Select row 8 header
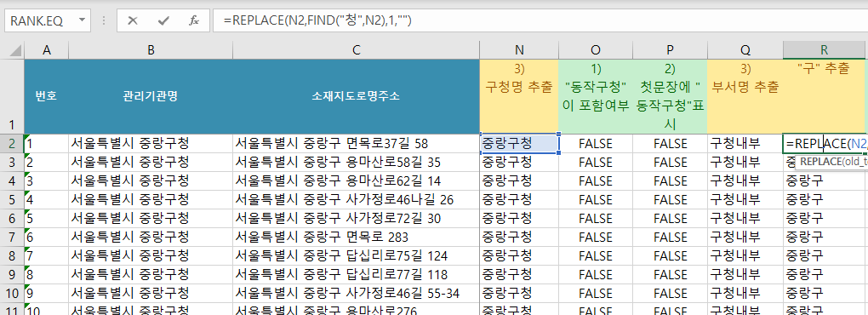 click(x=12, y=256)
